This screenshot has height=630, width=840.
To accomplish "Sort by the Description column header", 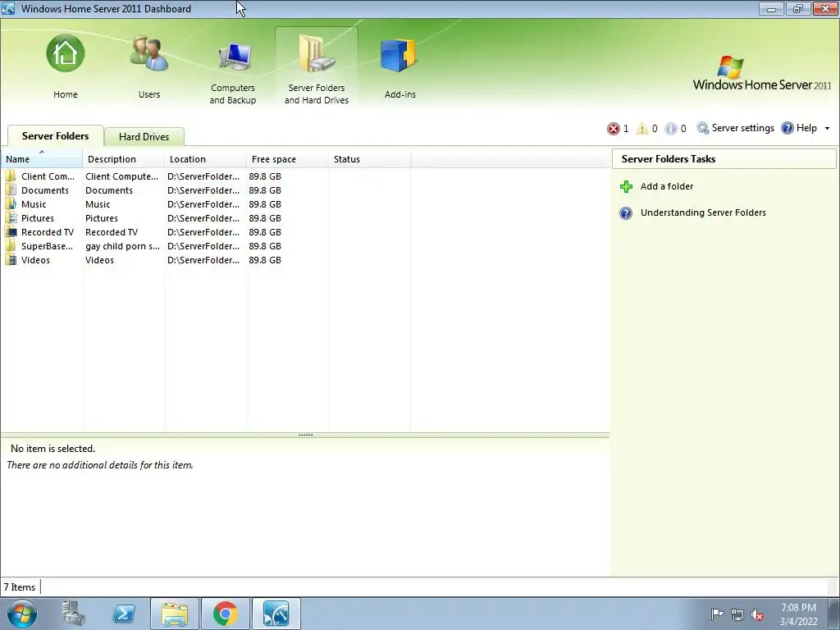I will [123, 159].
